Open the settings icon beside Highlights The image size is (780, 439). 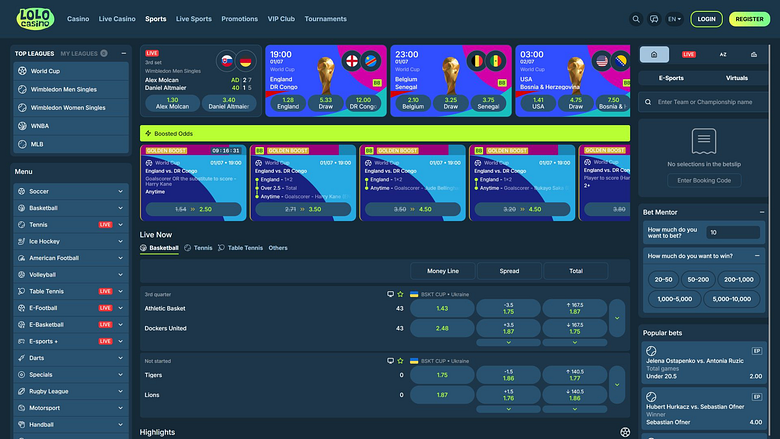coord(625,432)
